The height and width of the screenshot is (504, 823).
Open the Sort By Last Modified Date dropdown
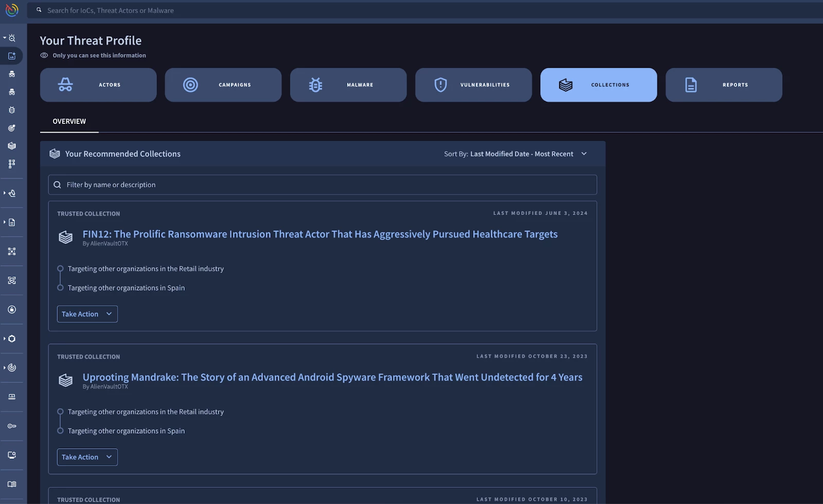click(515, 154)
